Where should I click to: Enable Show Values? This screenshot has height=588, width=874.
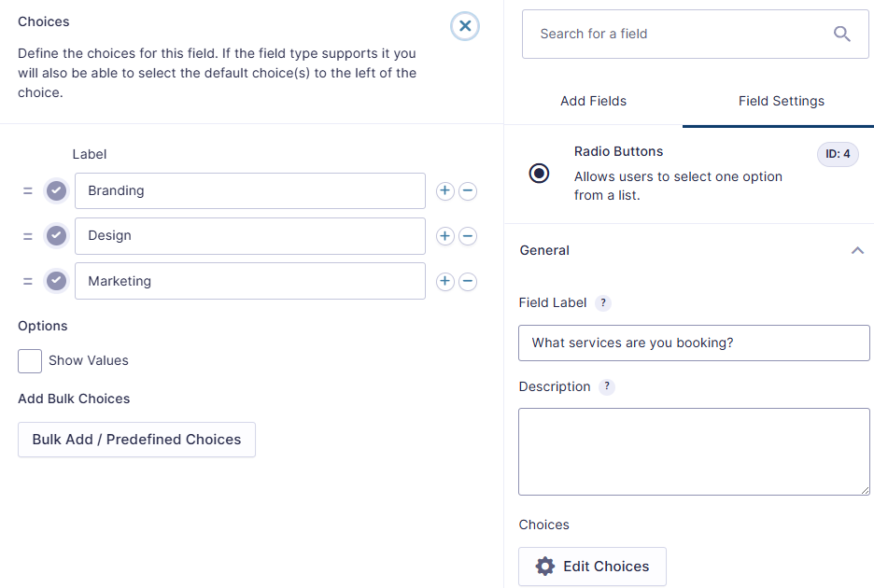(x=29, y=360)
